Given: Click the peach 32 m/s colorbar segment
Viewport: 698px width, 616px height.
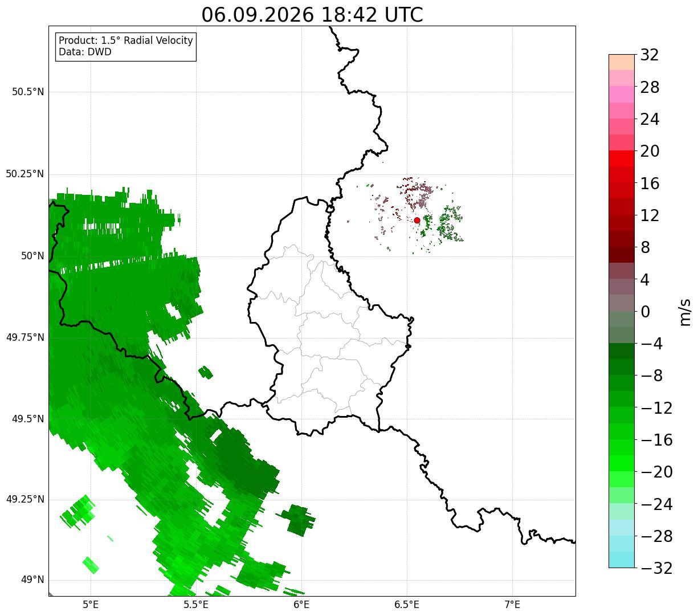Looking at the screenshot, I should point(622,62).
